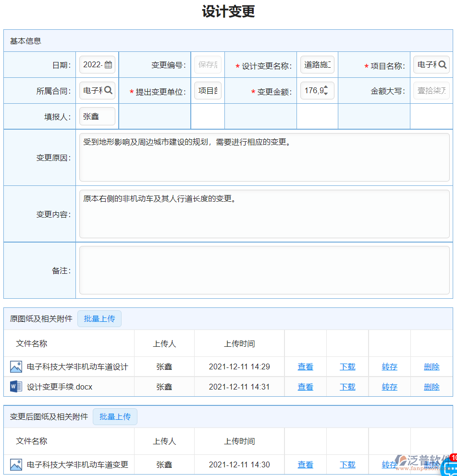The height and width of the screenshot is (476, 457).
Task: Open the calendar picker for 日期 field
Action: click(x=109, y=64)
